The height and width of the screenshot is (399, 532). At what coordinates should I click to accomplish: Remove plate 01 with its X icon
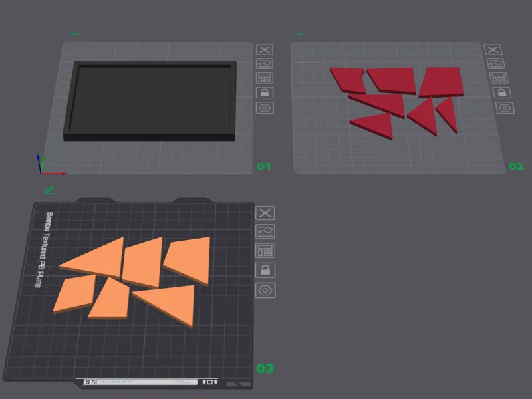tap(265, 49)
